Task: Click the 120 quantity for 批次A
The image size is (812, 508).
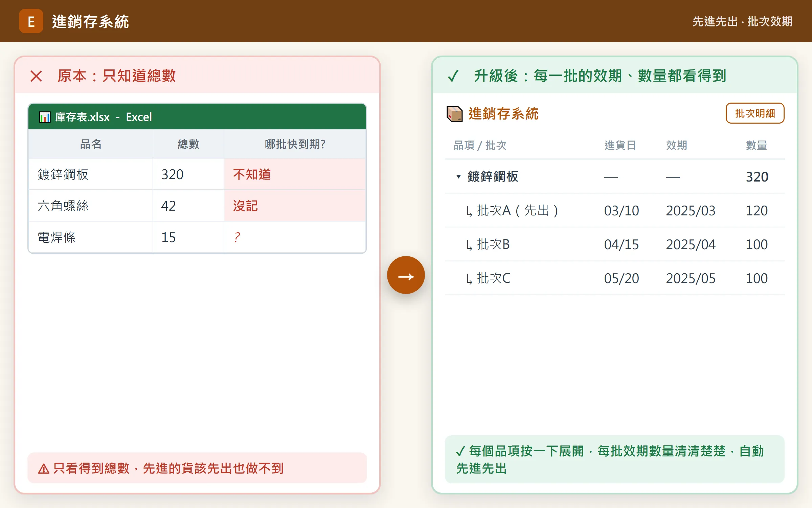Action: coord(757,211)
